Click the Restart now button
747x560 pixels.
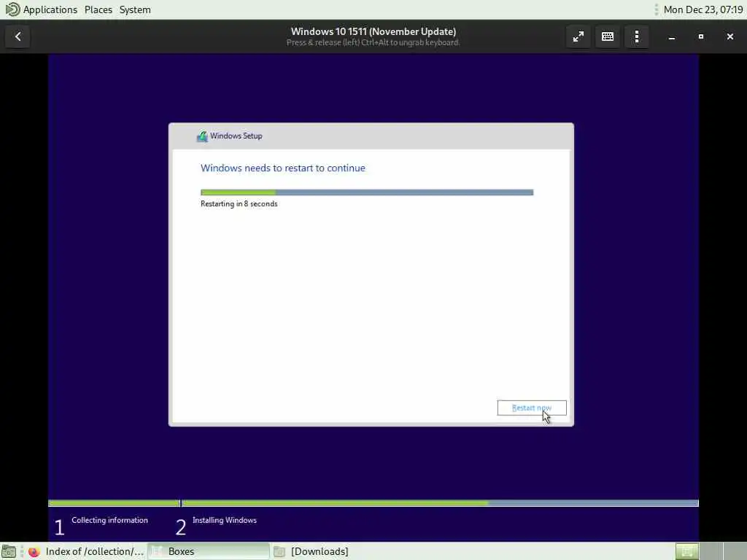click(x=532, y=408)
